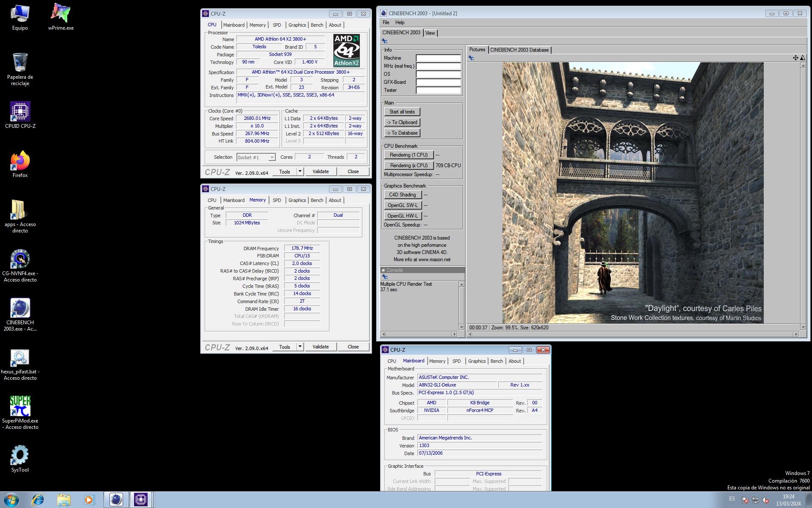Open Tools dropdown arrow in top CPU-Z window
812x508 pixels.
[300, 171]
